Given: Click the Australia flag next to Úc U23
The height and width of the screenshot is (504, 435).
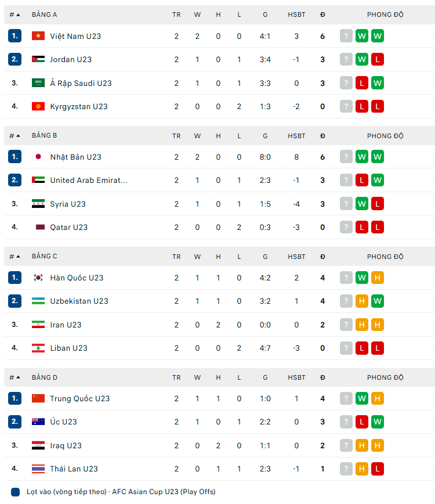Looking at the screenshot, I should 38,422.
